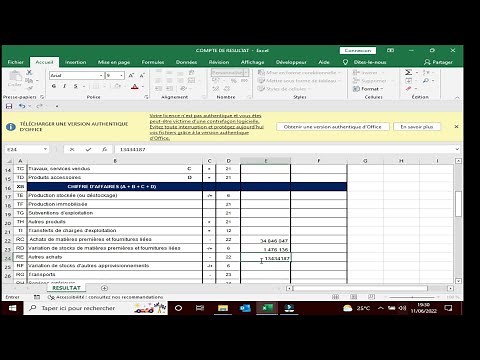Collapse the ribbon with the chevron
The image size is (480, 360).
(x=457, y=98)
